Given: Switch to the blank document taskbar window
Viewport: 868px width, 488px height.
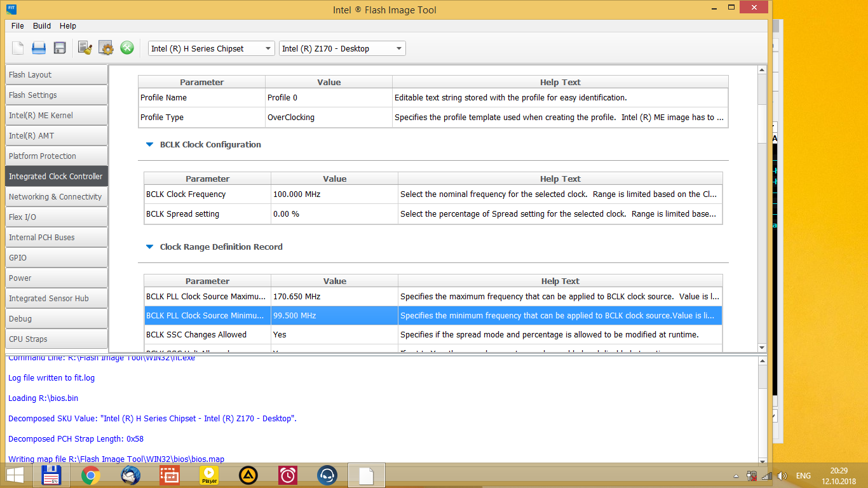Looking at the screenshot, I should pyautogui.click(x=367, y=475).
